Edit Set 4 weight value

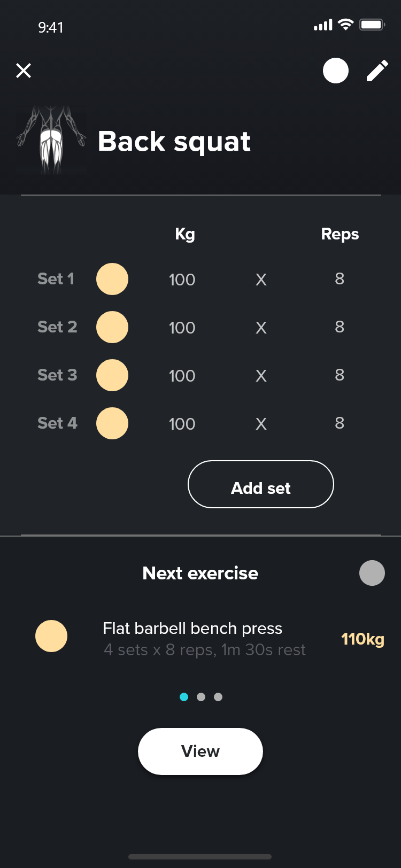tap(182, 424)
